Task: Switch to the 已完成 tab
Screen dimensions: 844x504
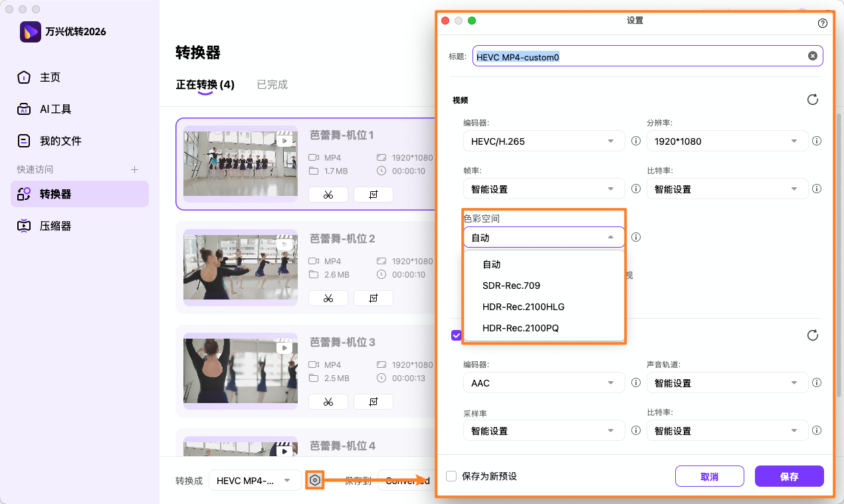Action: [x=272, y=85]
